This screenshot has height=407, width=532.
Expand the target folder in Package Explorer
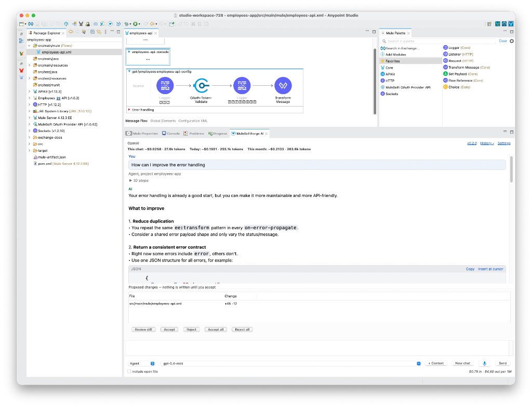[29, 150]
